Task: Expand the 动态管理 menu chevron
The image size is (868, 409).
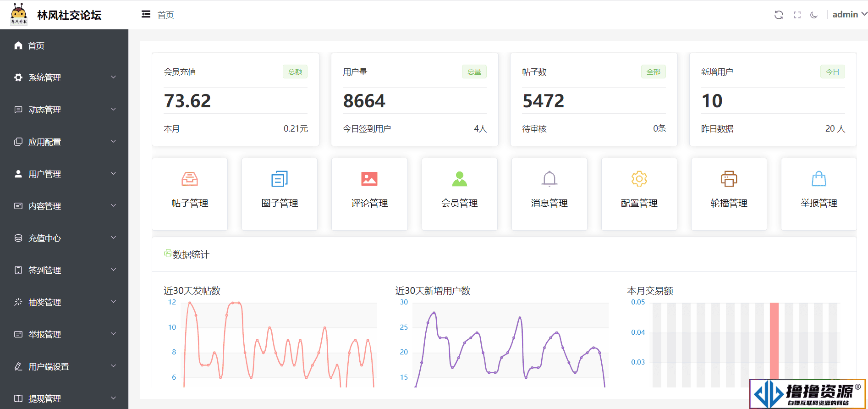Action: (x=114, y=109)
